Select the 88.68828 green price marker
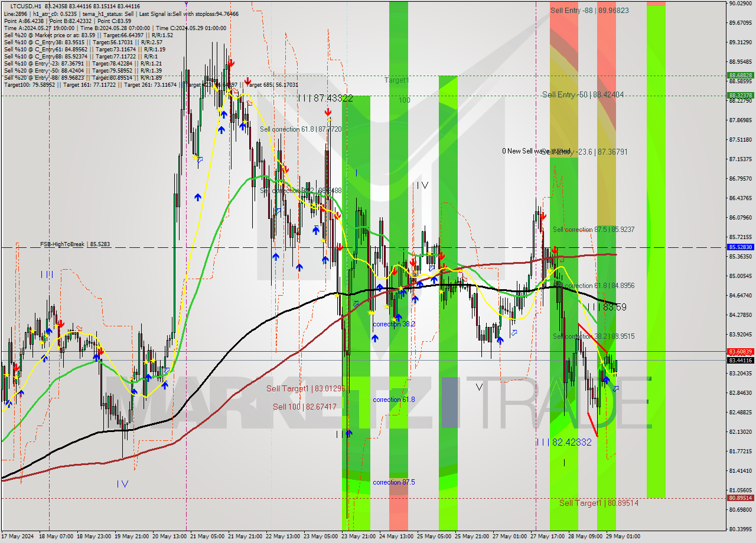 pyautogui.click(x=741, y=76)
